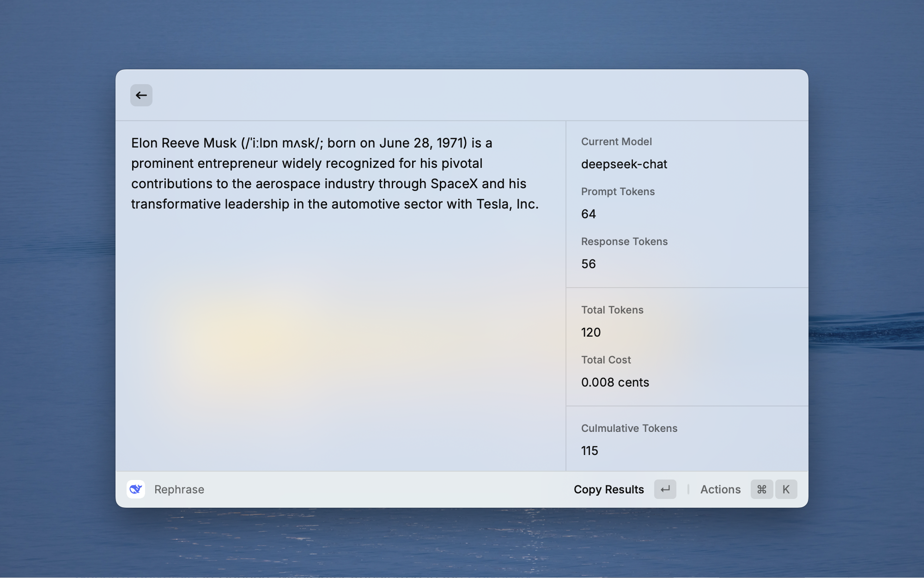
Task: Click the Response Tokens value 56
Action: tap(589, 264)
